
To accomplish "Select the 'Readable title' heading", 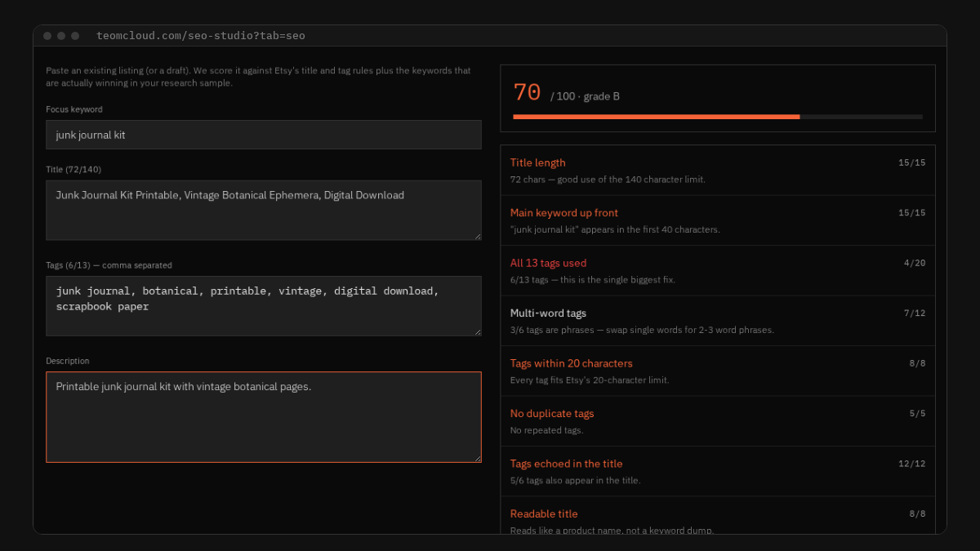I will click(544, 514).
